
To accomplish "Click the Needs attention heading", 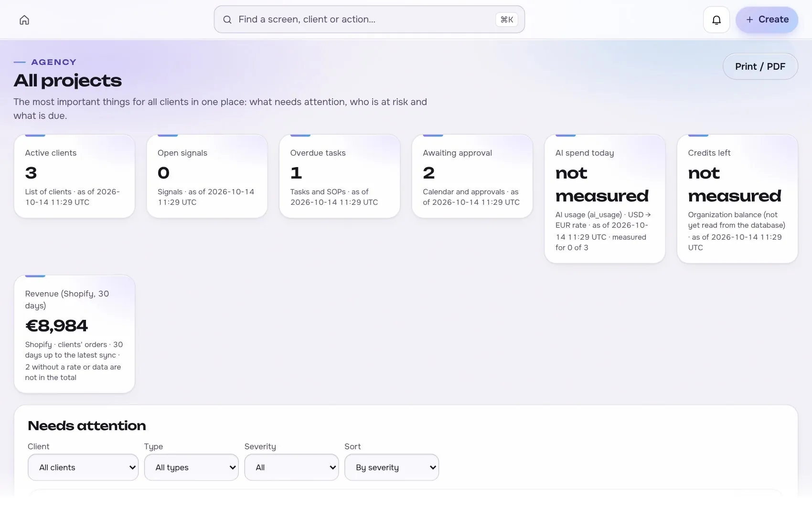I will 87,425.
